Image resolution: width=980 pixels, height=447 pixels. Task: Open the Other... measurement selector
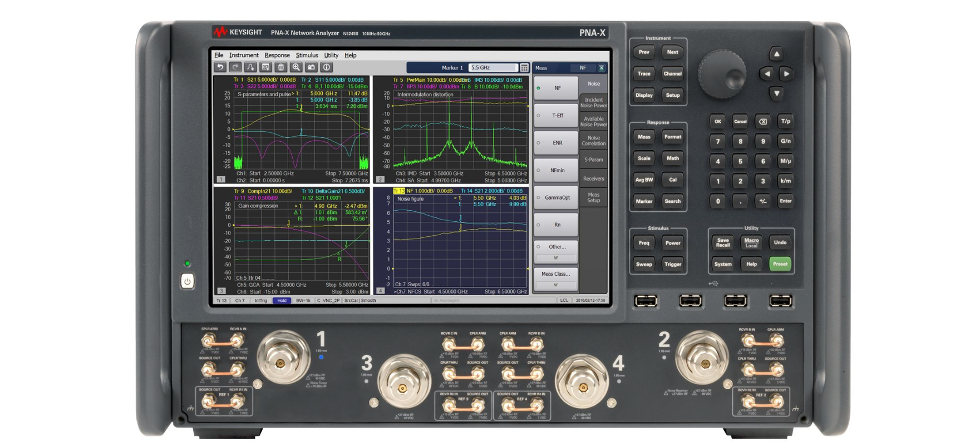[x=555, y=247]
